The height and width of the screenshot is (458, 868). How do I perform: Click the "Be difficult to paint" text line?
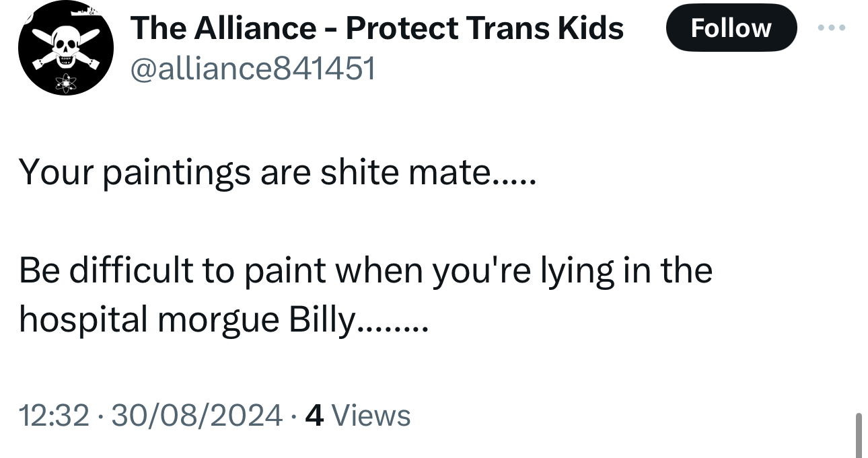point(365,272)
